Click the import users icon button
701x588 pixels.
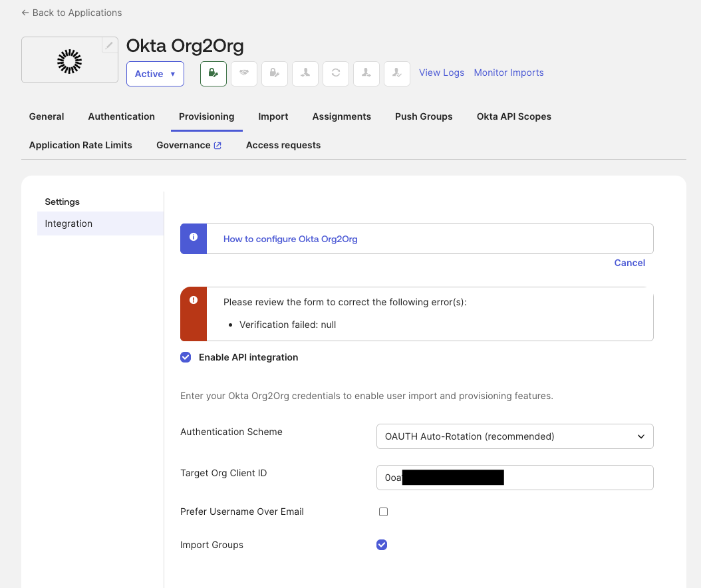tap(305, 74)
